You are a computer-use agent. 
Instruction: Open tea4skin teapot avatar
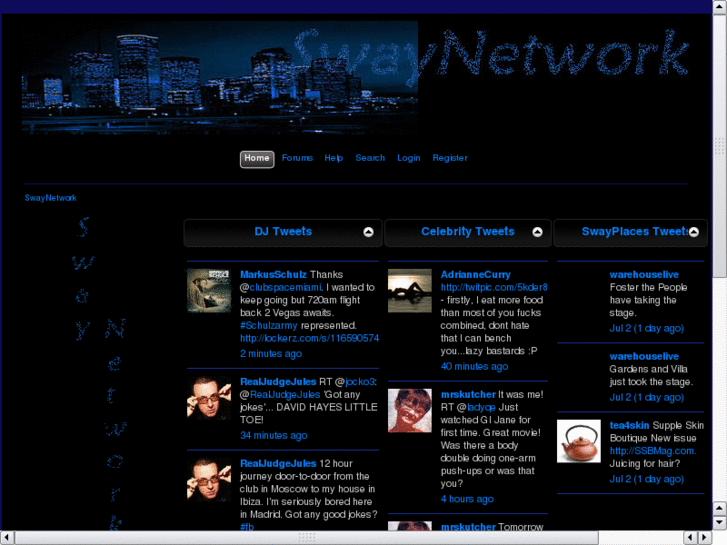(x=579, y=441)
